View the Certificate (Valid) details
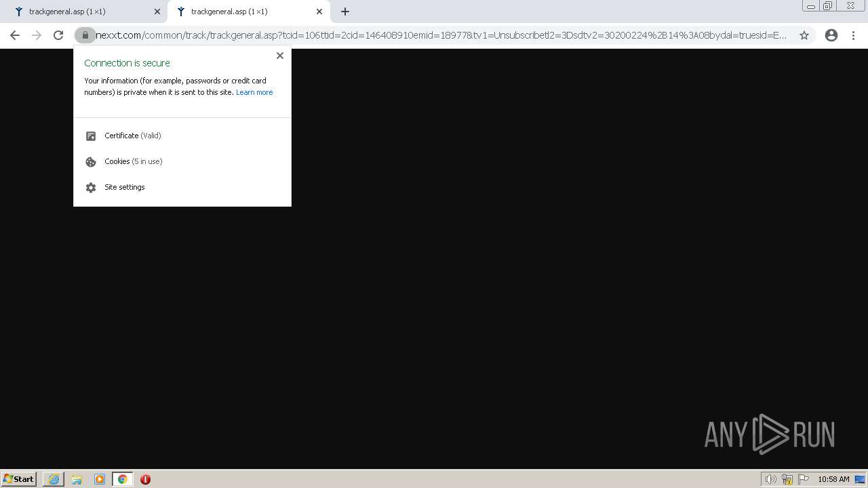The height and width of the screenshot is (488, 868). (x=182, y=136)
